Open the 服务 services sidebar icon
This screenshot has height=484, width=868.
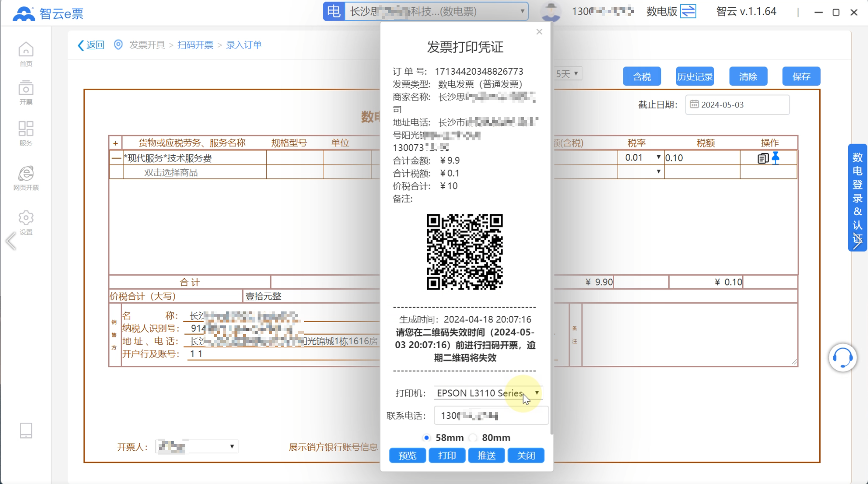click(26, 134)
